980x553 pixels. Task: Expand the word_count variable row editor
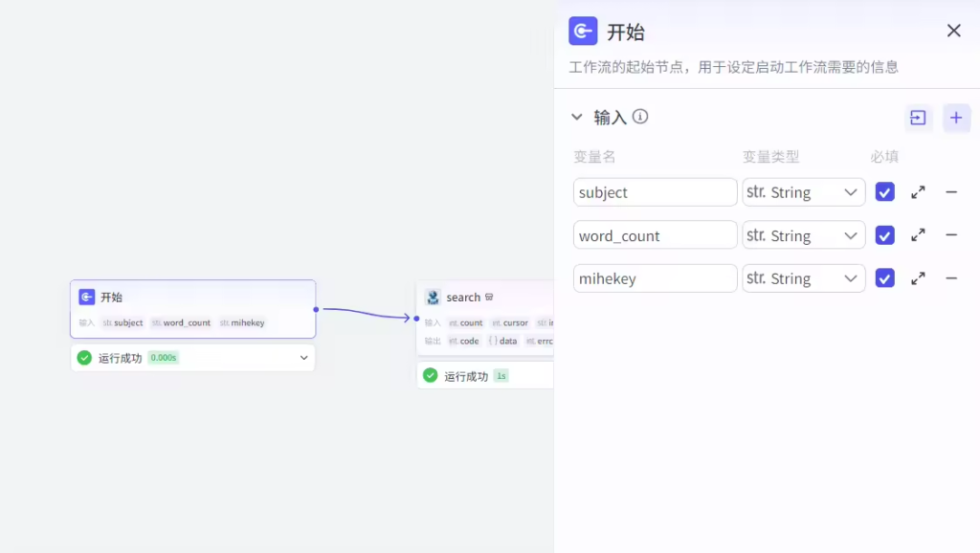918,235
